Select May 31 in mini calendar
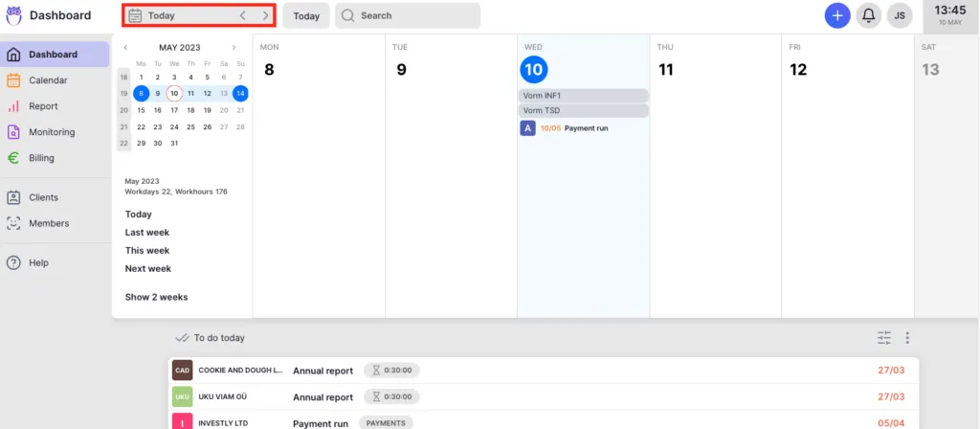Viewport: 980px width, 429px height. coord(174,144)
